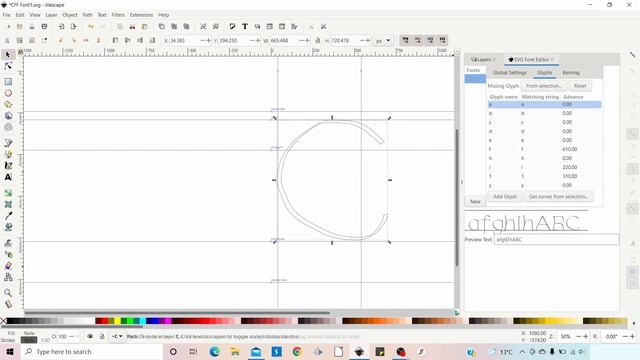Select the 3D box tool
640x360 pixels.
coord(8,116)
